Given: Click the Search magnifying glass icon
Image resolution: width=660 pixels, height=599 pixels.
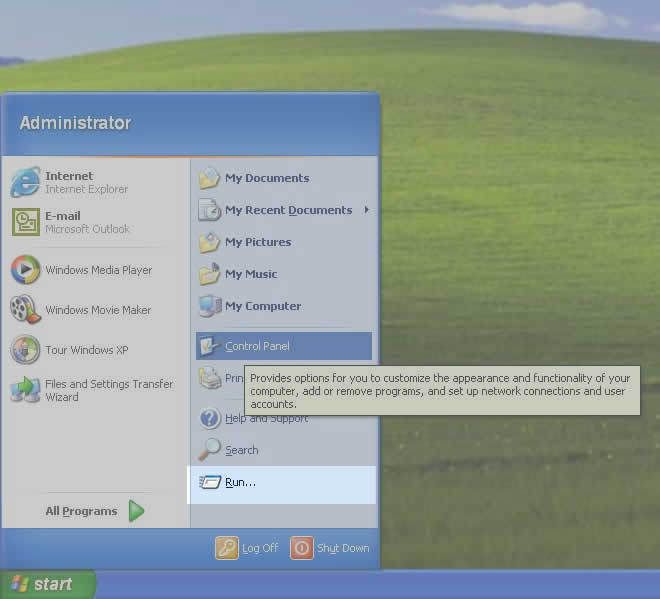Looking at the screenshot, I should (x=209, y=450).
